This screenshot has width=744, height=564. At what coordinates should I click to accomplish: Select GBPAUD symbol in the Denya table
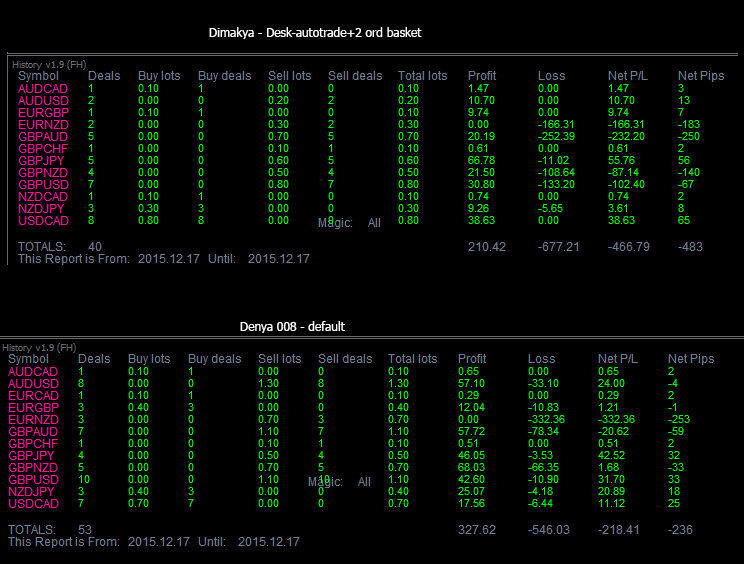coord(33,432)
